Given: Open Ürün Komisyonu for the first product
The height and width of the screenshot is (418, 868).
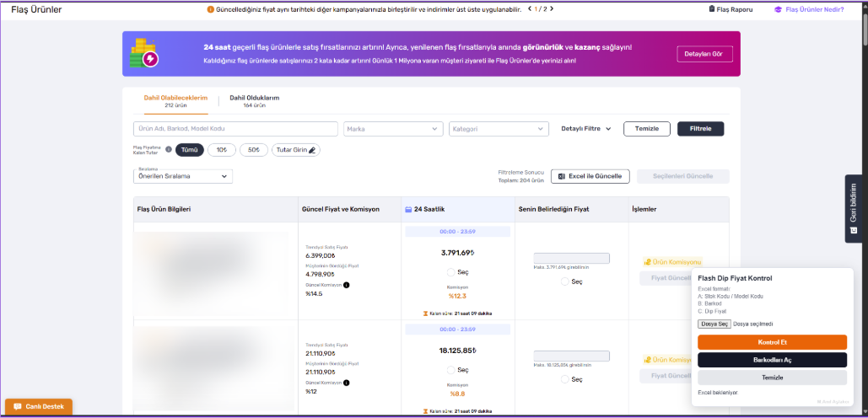Looking at the screenshot, I should (x=672, y=262).
